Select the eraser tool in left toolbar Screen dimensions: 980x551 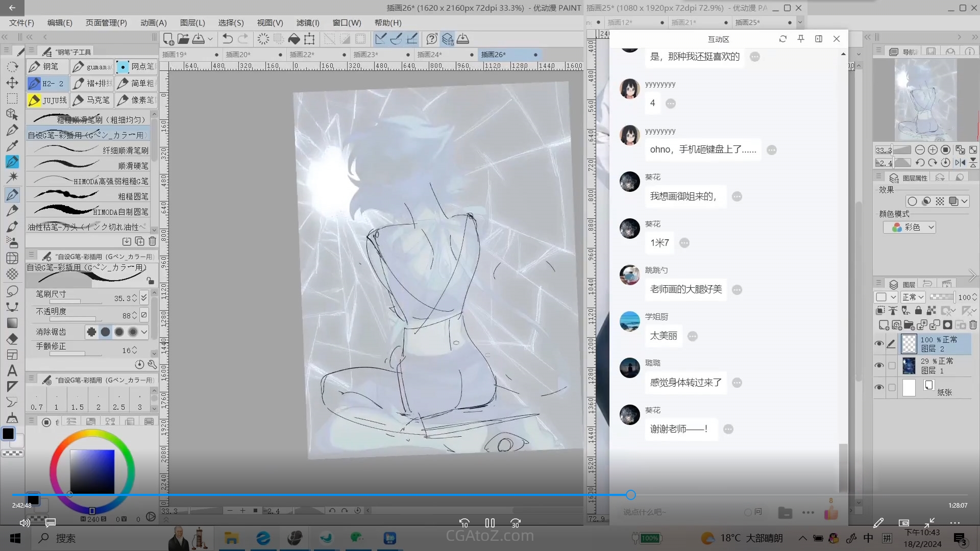pos(12,339)
